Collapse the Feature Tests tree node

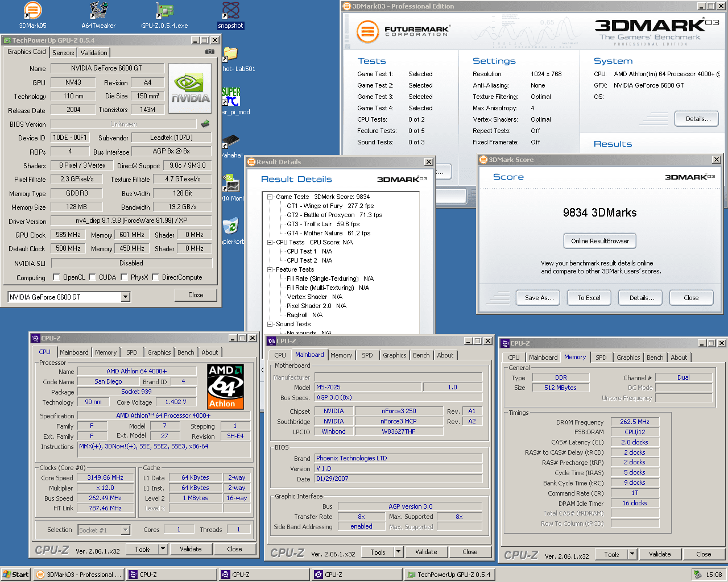click(x=270, y=269)
